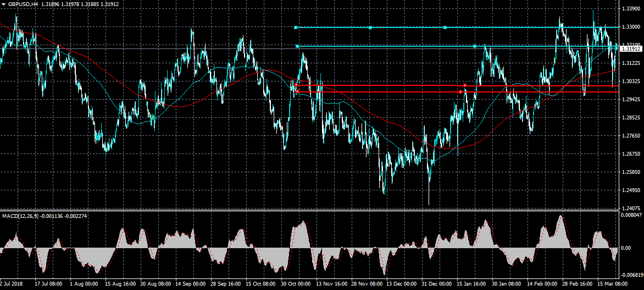Viewport: 644px width, 290px height.
Task: Click the 1.33000 price axis label
Action: click(x=630, y=27)
